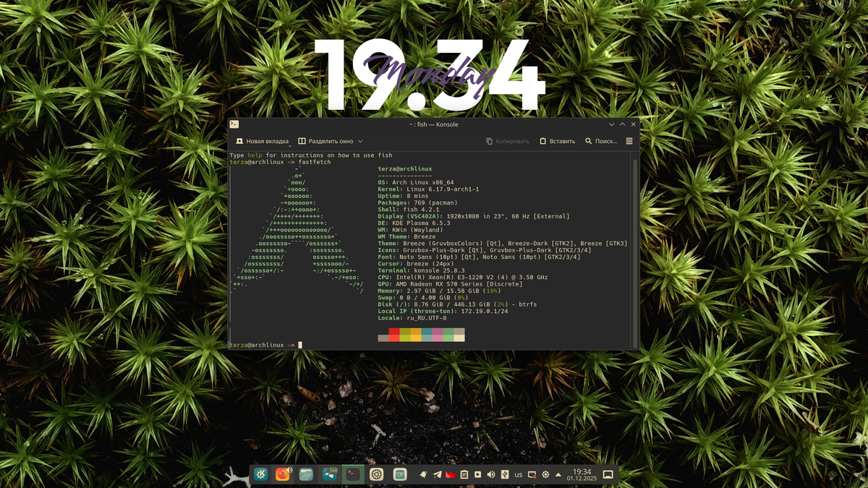The image size is (868, 488).
Task: Click 'Shell: fish 4.2.1' line
Action: (409, 209)
